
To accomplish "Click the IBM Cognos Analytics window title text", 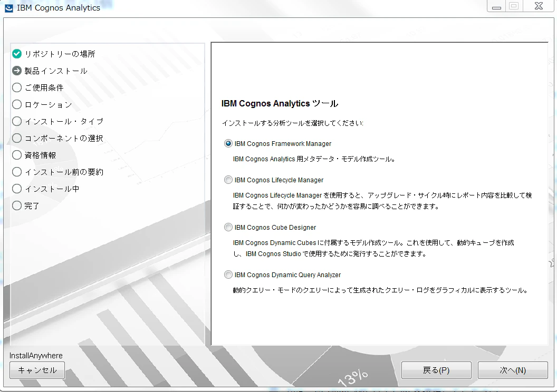I will click(x=59, y=8).
